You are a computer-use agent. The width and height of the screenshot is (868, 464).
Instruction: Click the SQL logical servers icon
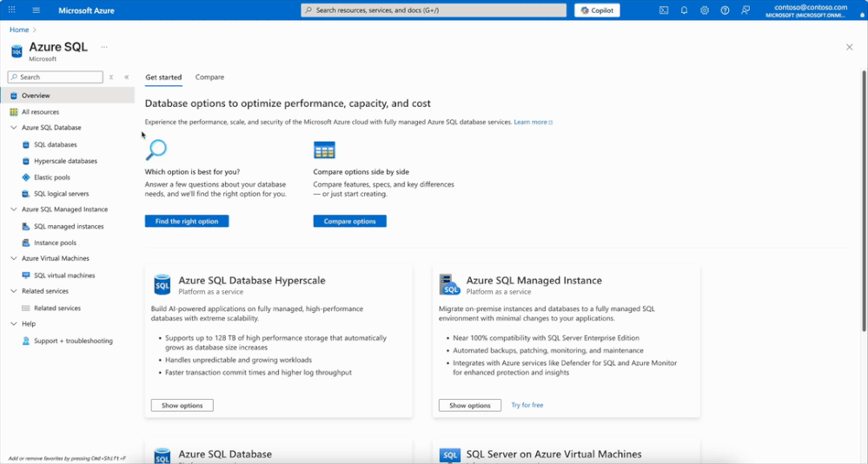click(25, 194)
